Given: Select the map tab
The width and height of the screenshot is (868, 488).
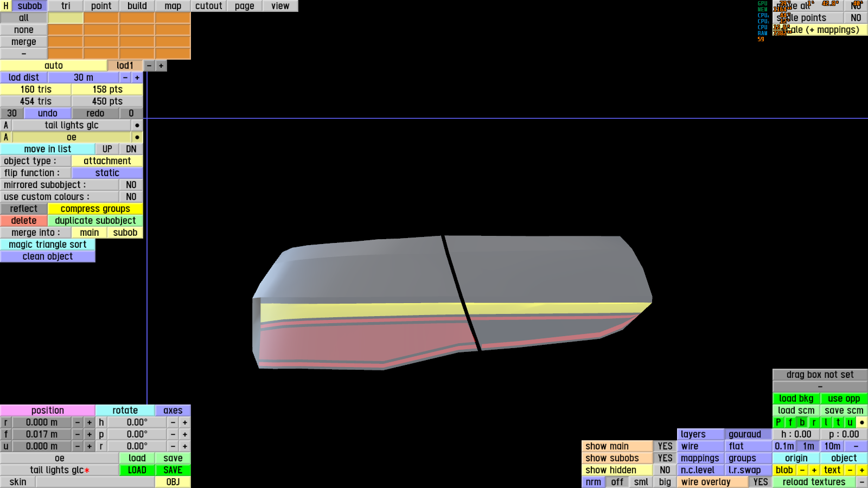Looking at the screenshot, I should point(173,6).
